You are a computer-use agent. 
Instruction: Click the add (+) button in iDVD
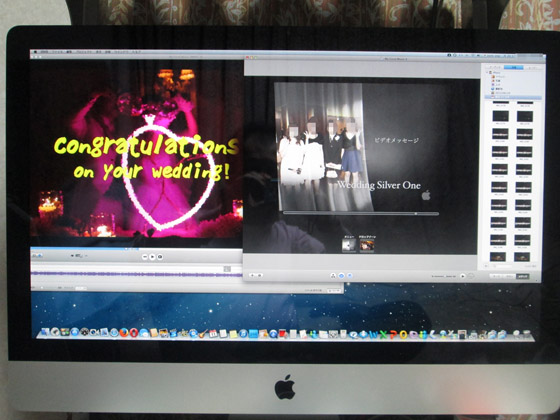[x=252, y=275]
